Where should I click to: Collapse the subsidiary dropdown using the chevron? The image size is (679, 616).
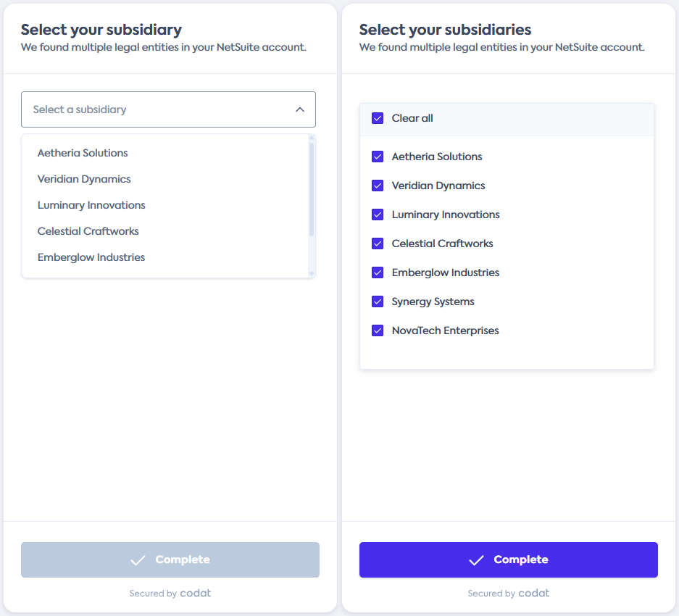pos(299,109)
